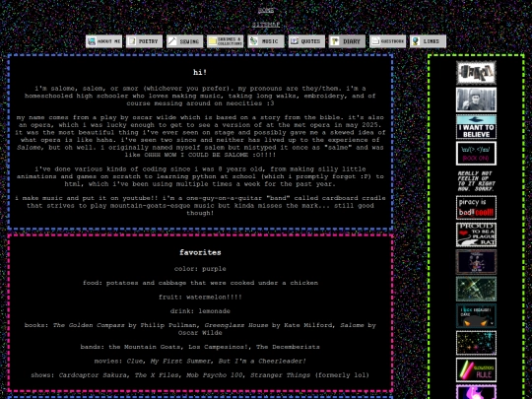This screenshot has width=532, height=399.
Task: Go to the Poetry page button
Action: [x=144, y=41]
